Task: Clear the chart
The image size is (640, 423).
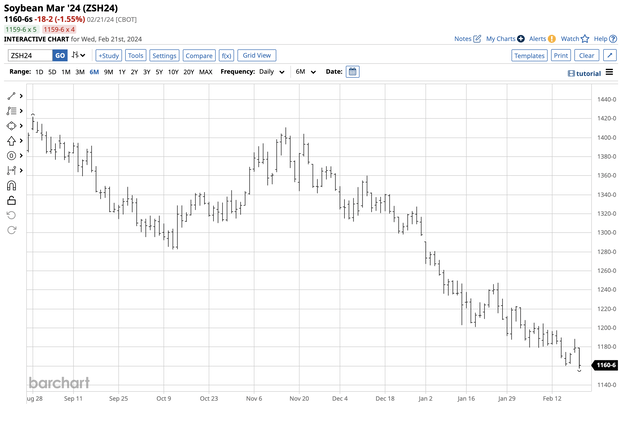Action: pyautogui.click(x=587, y=56)
